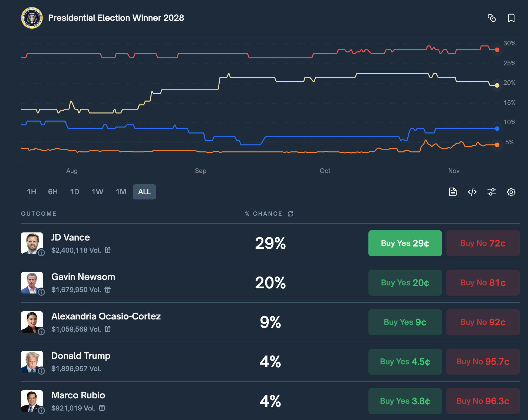Screen dimensions: 528x420
Task: Buy Yes on JD Vance at 29 cents
Action: pyautogui.click(x=405, y=243)
